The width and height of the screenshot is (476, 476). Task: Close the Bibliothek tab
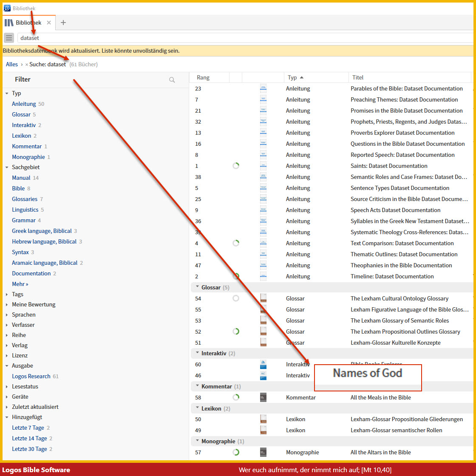pyautogui.click(x=48, y=23)
